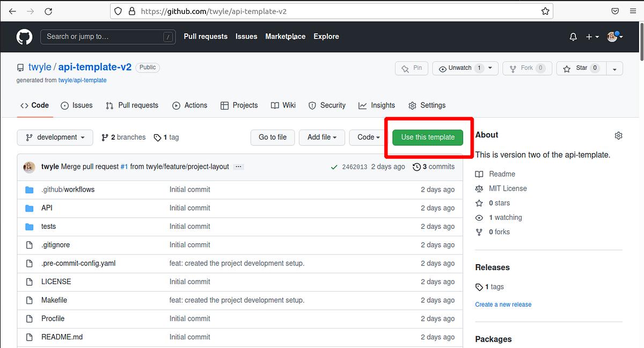
Task: Click the .github/workflows folder icon
Action: click(30, 189)
